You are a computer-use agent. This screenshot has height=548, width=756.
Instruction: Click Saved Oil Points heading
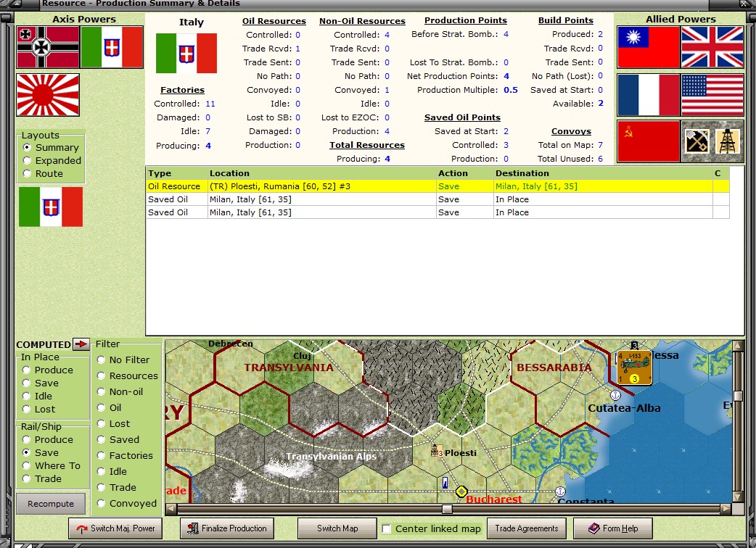[462, 117]
